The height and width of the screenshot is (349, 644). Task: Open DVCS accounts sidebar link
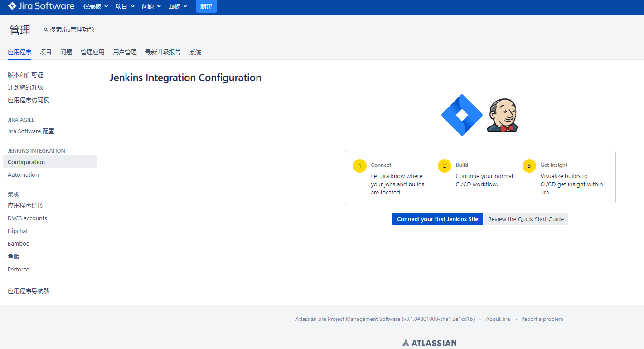(x=27, y=218)
